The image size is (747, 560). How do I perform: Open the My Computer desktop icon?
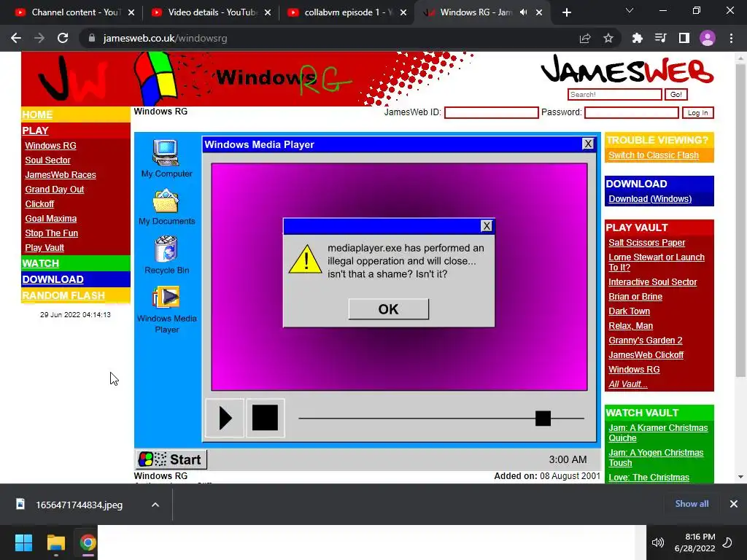coord(166,158)
